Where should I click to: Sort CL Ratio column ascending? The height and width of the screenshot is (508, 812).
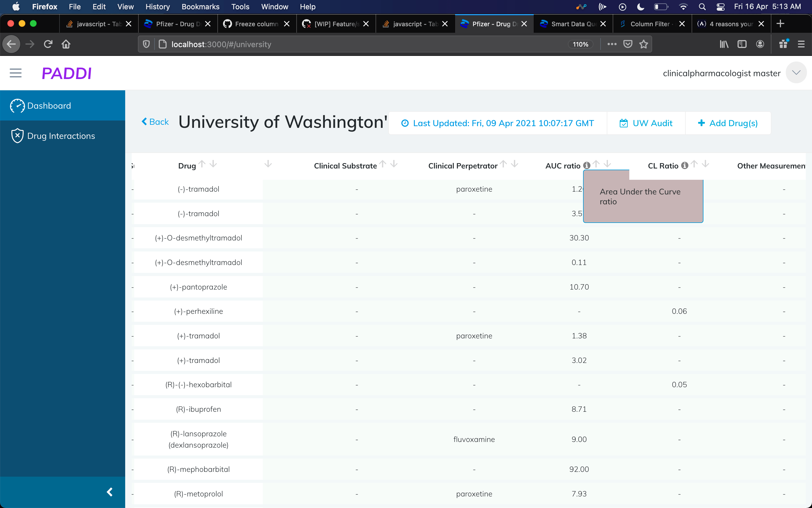(x=694, y=164)
